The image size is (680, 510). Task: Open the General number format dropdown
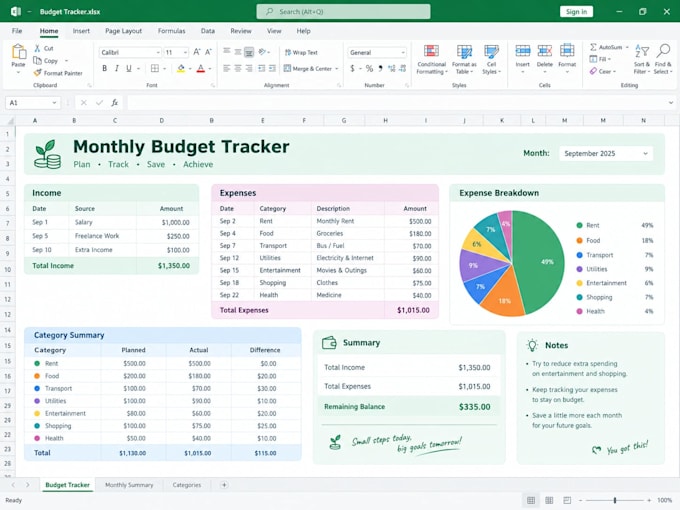pos(376,52)
